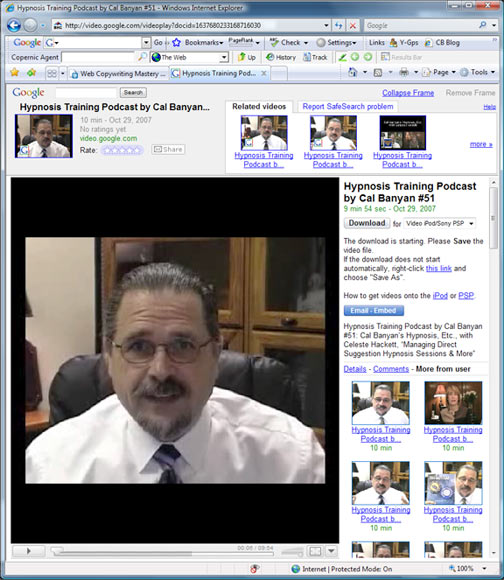
Task: Open a new blank browser tab
Action: click(279, 74)
